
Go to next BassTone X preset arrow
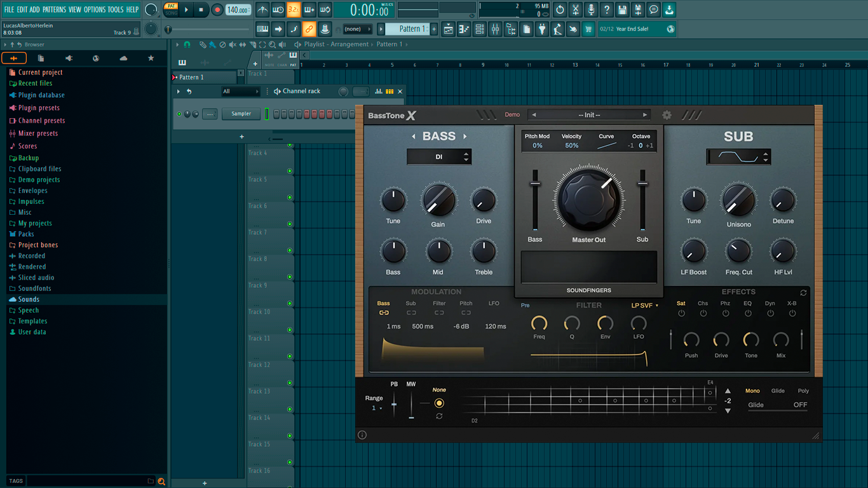[x=645, y=115]
